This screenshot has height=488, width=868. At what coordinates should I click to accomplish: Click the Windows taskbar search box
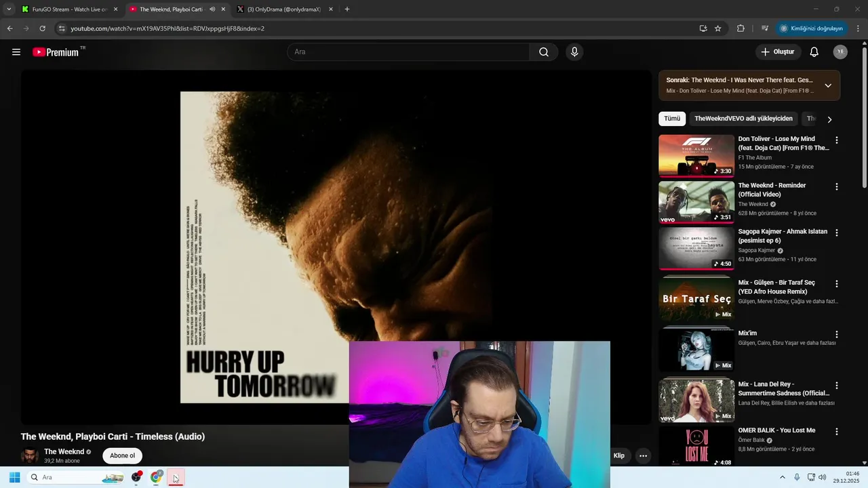pyautogui.click(x=76, y=477)
